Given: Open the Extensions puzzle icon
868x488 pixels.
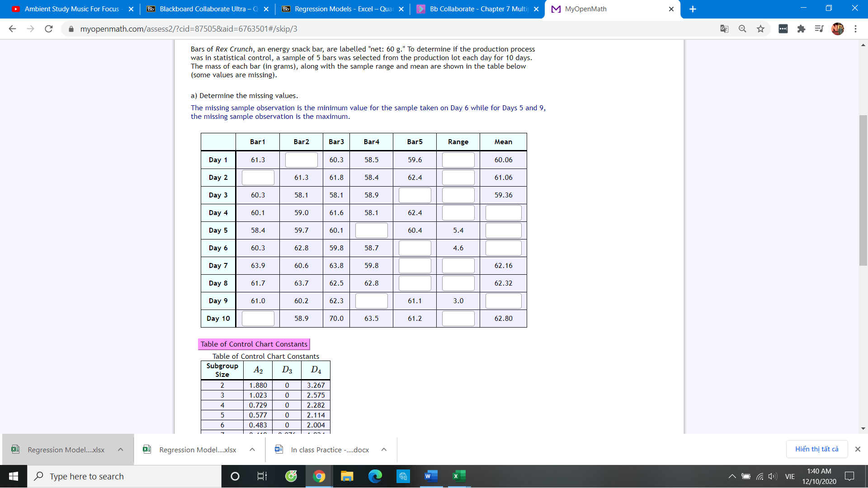Looking at the screenshot, I should [801, 29].
